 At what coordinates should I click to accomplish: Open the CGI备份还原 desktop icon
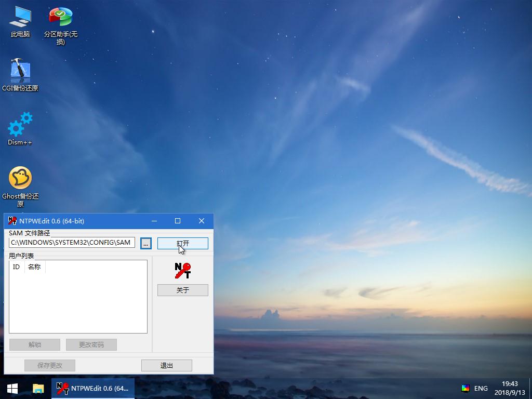20,70
